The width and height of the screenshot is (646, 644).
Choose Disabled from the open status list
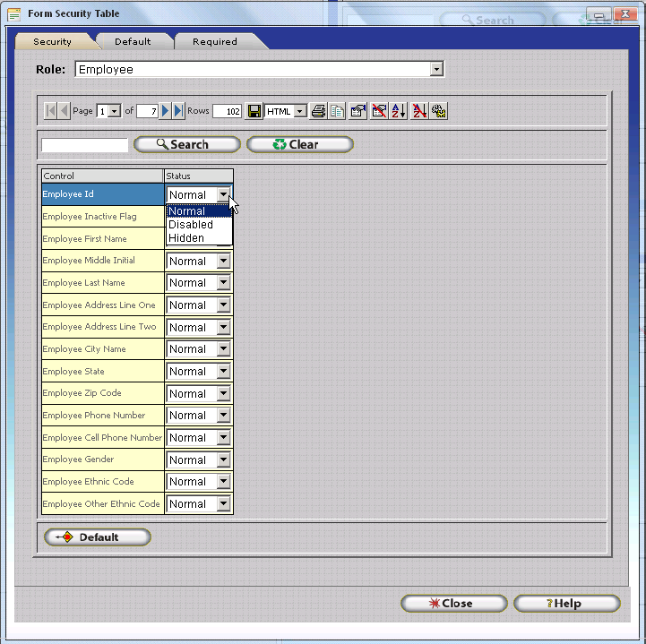click(x=191, y=225)
